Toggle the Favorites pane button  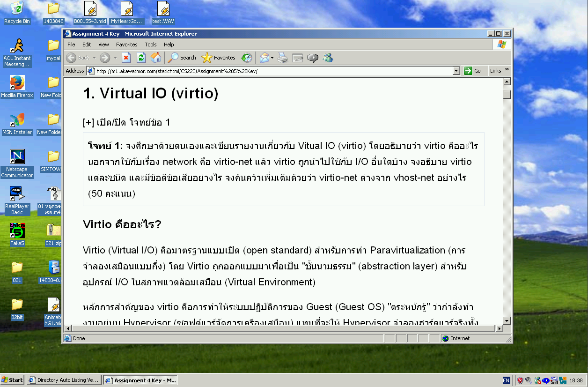(219, 58)
